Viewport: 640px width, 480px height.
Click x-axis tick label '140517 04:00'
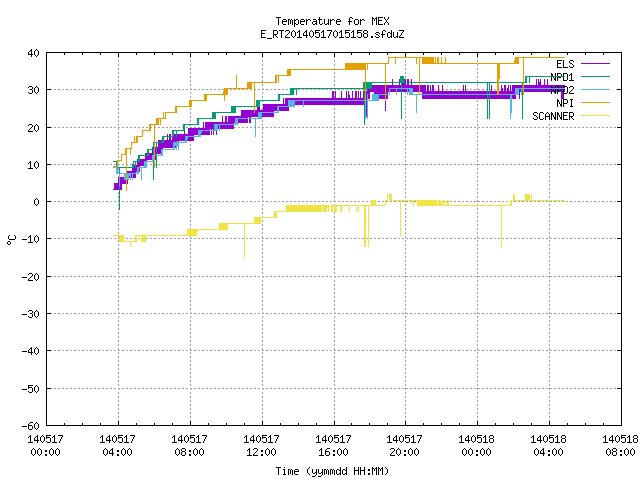click(117, 446)
